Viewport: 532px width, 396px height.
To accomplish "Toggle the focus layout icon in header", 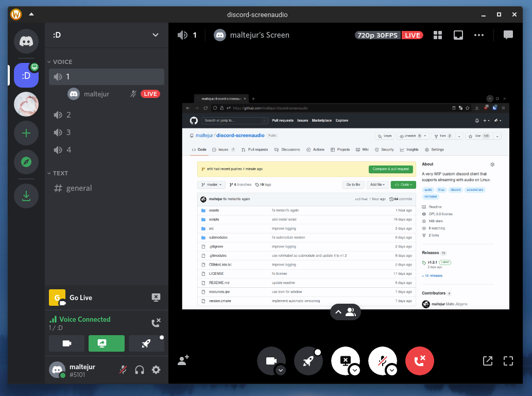I will 458,35.
